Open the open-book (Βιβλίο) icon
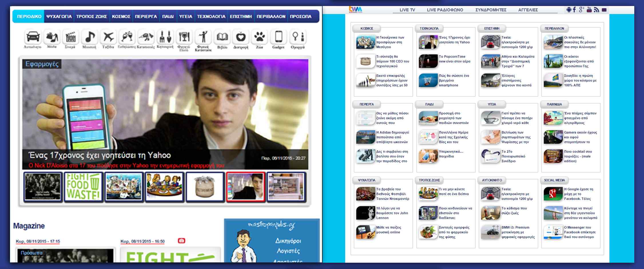The height and width of the screenshot is (269, 644). 222,37
